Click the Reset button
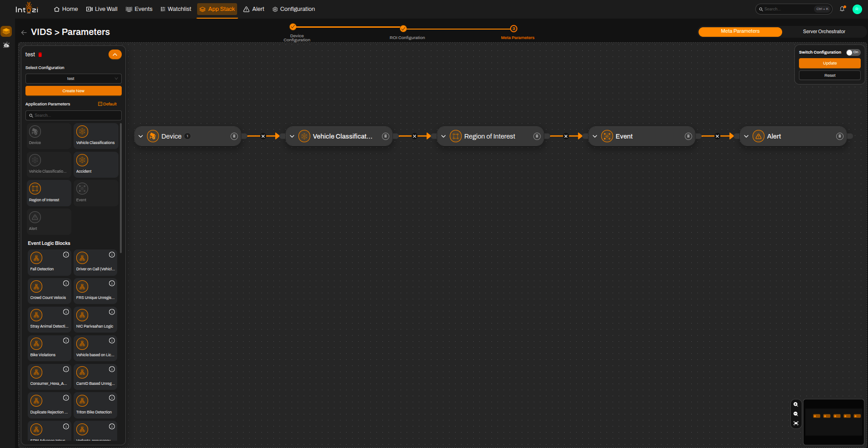The image size is (868, 448). [829, 75]
